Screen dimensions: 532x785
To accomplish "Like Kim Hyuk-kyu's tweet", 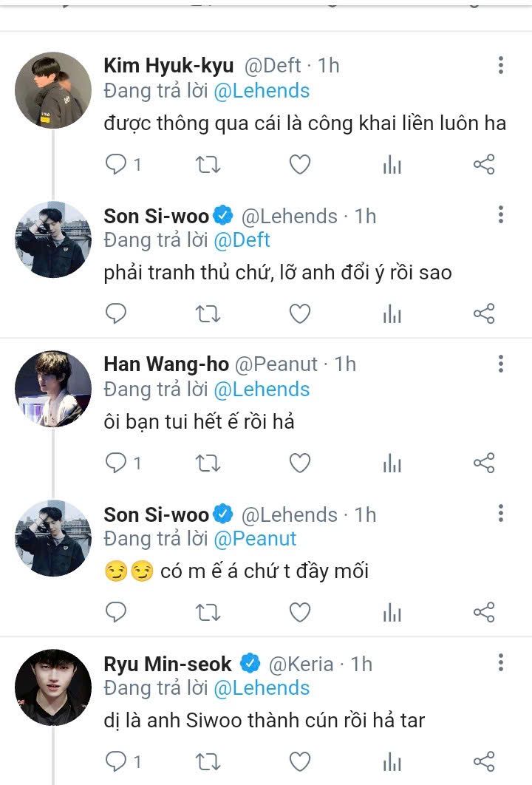I will pos(299,165).
